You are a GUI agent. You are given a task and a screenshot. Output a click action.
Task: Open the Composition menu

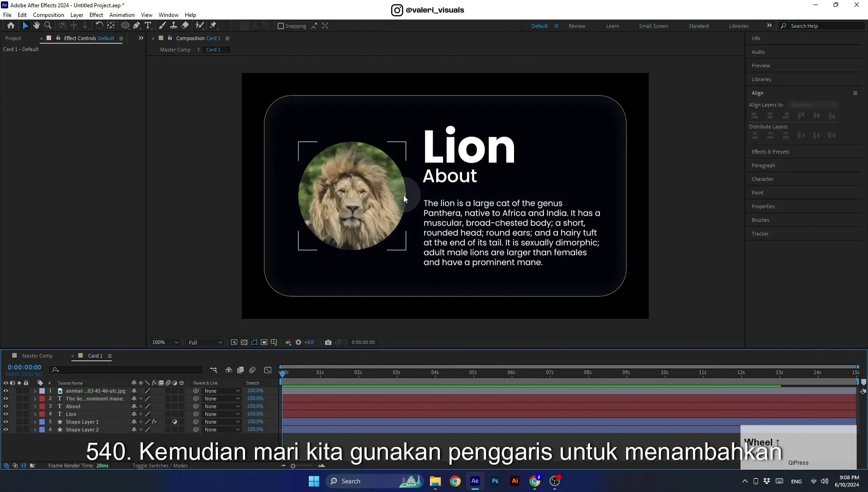(x=48, y=15)
